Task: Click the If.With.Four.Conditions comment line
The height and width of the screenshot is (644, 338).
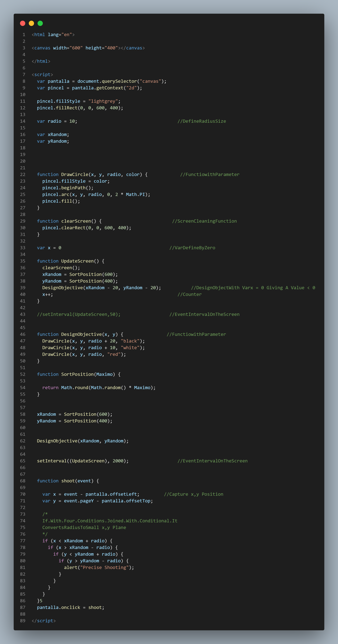Action: coord(110,521)
